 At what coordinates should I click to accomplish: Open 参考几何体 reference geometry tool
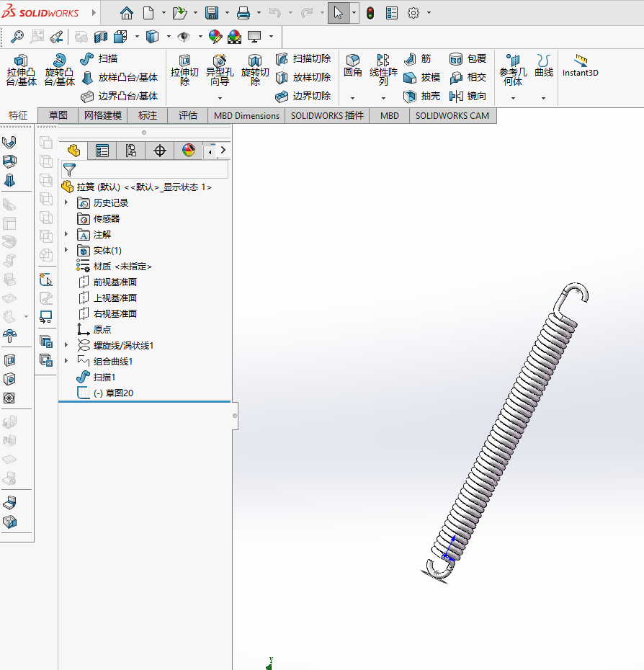[x=513, y=70]
